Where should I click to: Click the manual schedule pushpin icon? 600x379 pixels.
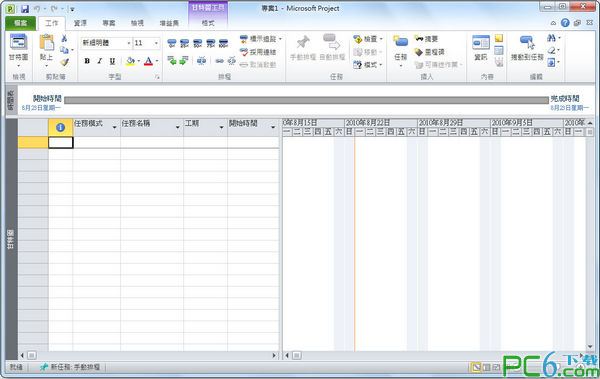pyautogui.click(x=303, y=42)
